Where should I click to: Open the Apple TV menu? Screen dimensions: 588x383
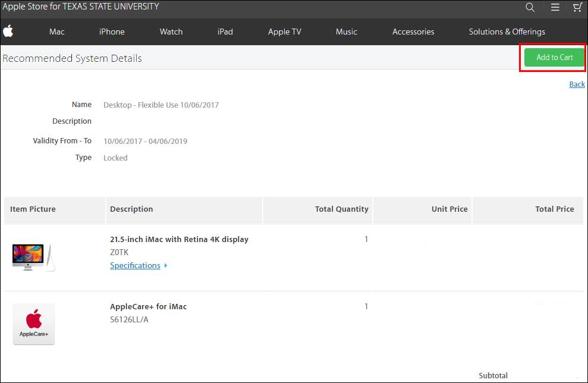(x=285, y=32)
